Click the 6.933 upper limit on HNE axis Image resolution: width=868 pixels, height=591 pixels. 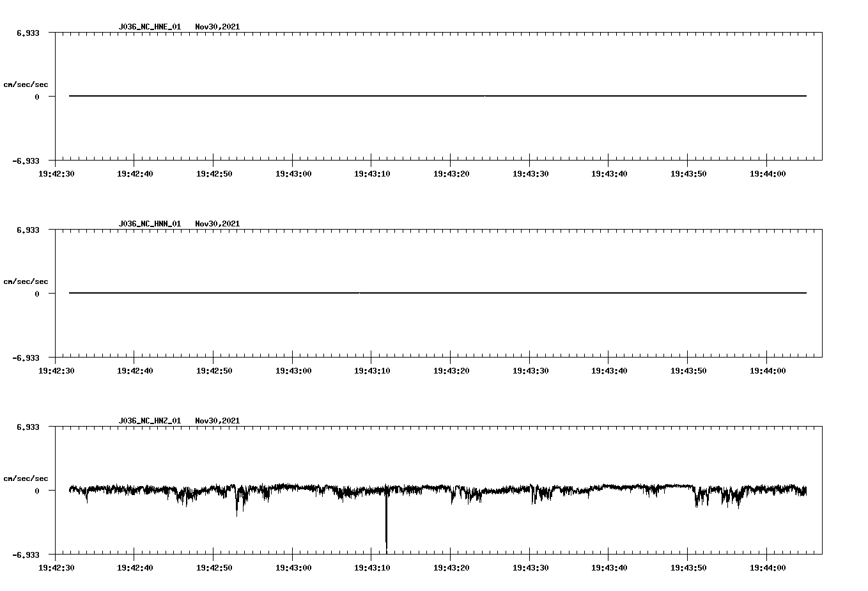[x=28, y=33]
